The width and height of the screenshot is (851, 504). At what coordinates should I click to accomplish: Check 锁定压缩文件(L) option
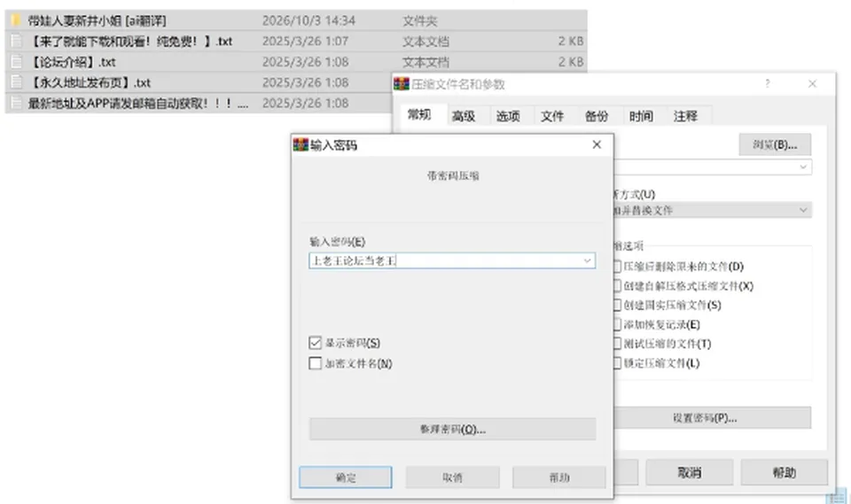pos(617,363)
